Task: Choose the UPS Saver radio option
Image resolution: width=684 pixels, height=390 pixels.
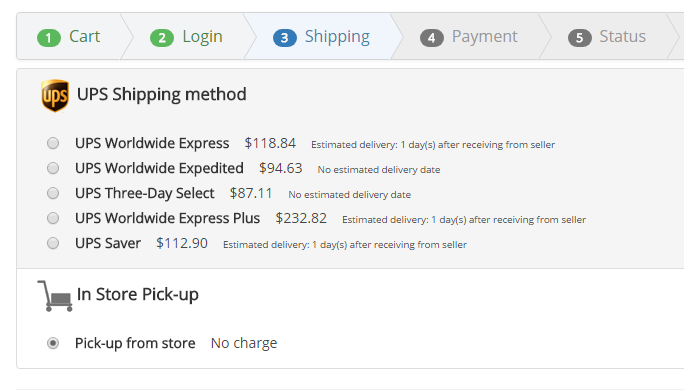Action: 53,243
